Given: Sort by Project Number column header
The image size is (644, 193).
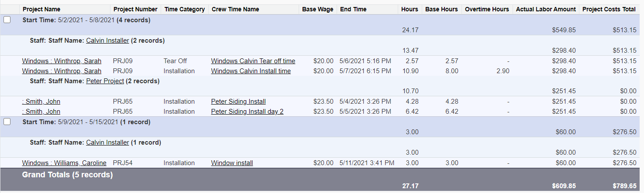Looking at the screenshot, I should point(135,9).
